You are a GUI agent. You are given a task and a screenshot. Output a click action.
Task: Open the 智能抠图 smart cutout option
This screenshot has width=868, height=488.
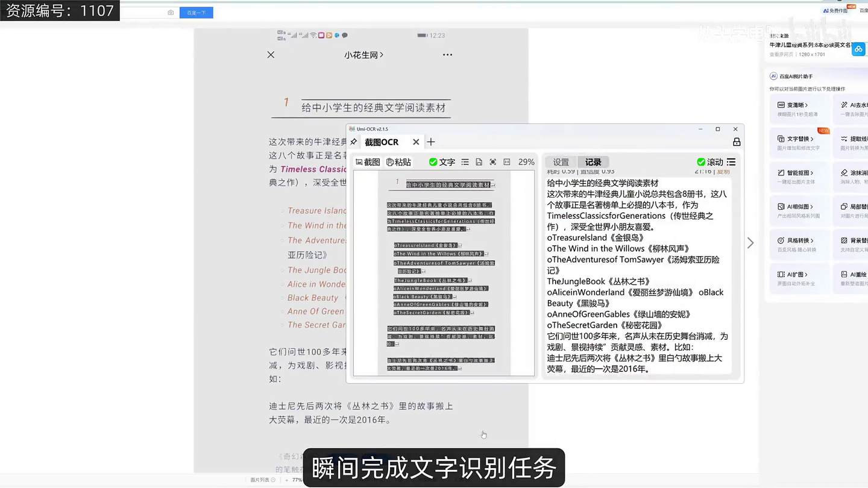799,177
